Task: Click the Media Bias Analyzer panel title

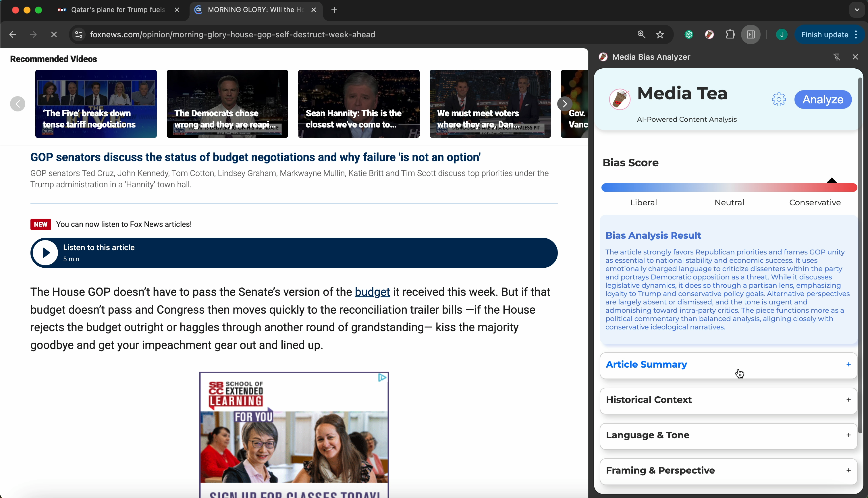Action: click(x=651, y=57)
